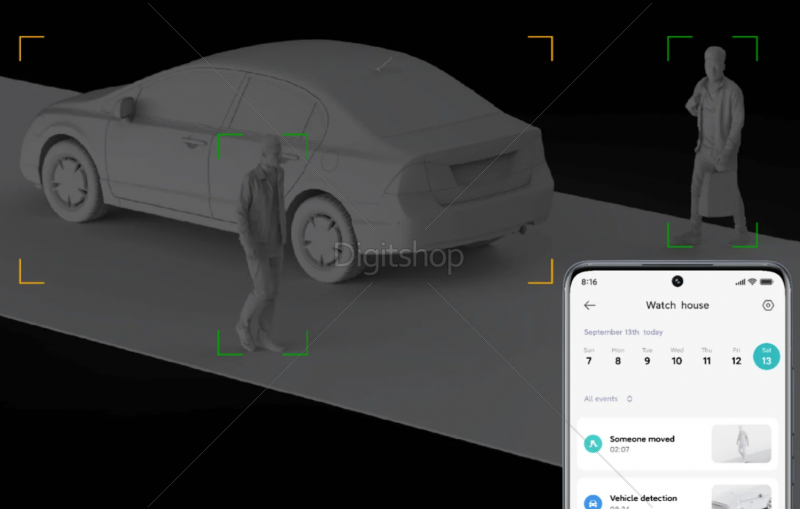The width and height of the screenshot is (800, 509).
Task: Expand the All events filter dropdown
Action: pos(601,399)
